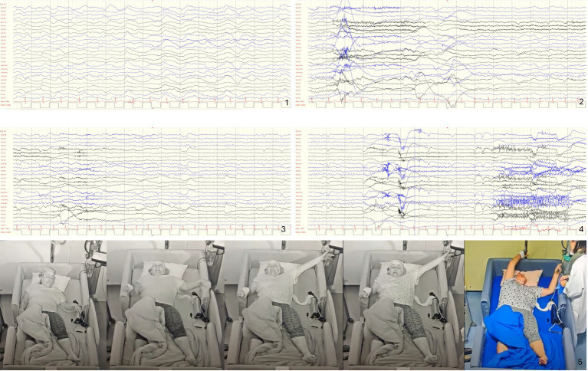Open fourth grayscale frame beside the color photo
This screenshot has height=371, width=588.
[x=403, y=305]
